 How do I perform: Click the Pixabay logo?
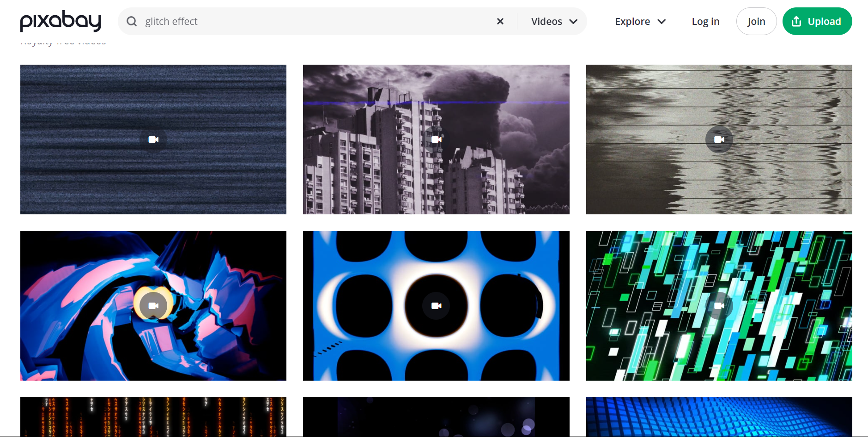tap(61, 20)
